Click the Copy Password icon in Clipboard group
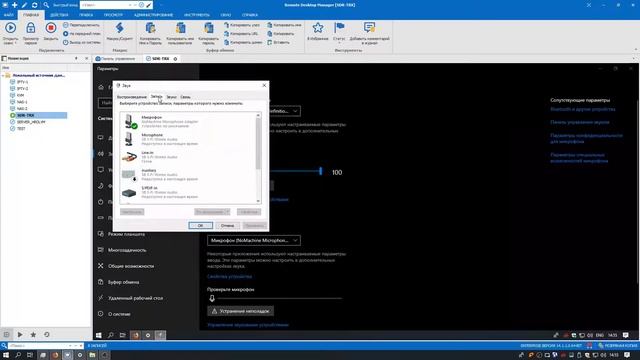Image resolution: width=640 pixels, height=360 pixels. tap(209, 28)
